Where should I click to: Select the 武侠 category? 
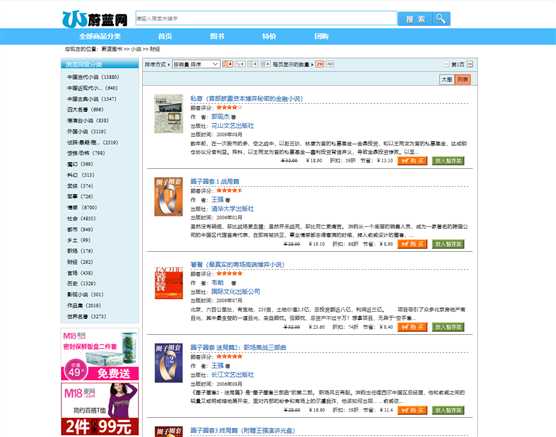click(x=80, y=186)
